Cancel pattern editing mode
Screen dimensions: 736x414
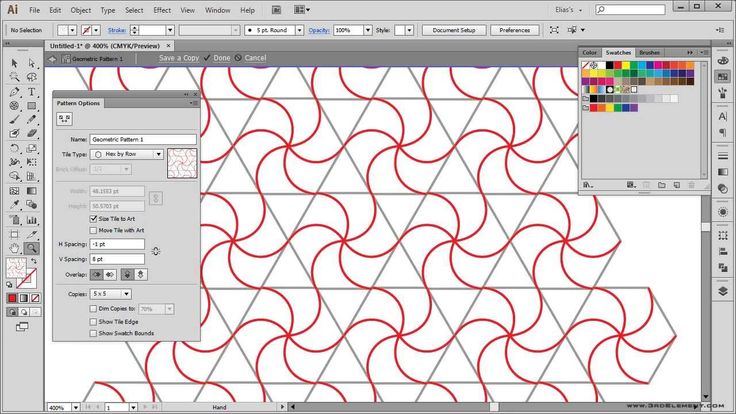tap(255, 58)
